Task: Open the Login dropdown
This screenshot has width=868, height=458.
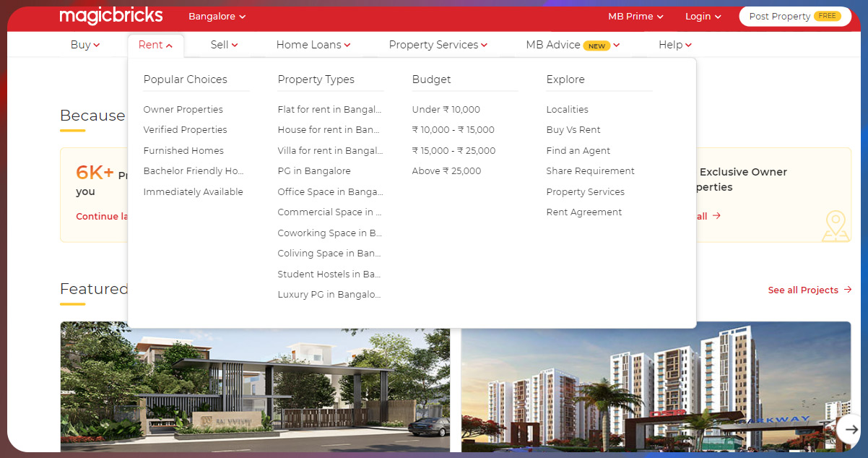Action: 701,16
